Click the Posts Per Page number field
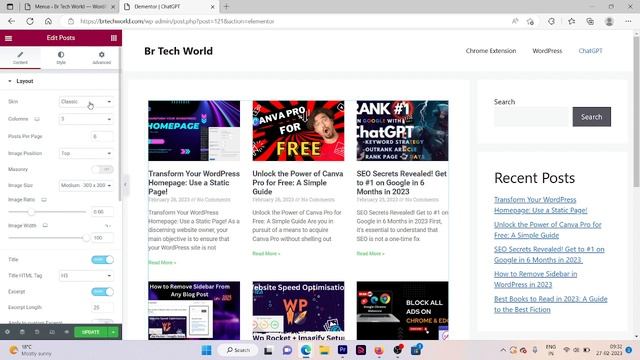Image resolution: width=640 pixels, height=360 pixels. click(102, 136)
